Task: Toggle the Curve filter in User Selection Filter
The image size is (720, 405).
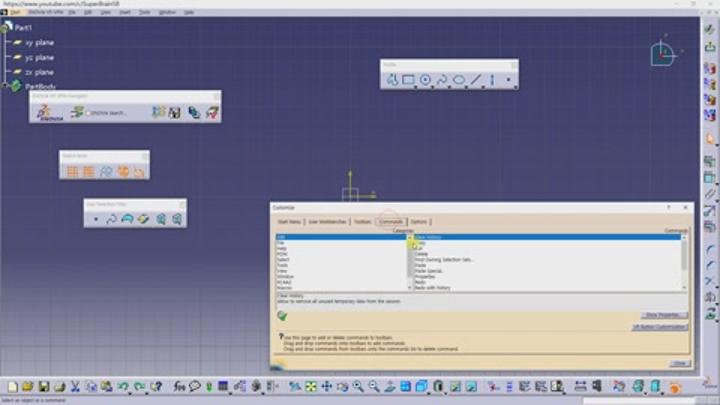Action: pyautogui.click(x=111, y=219)
